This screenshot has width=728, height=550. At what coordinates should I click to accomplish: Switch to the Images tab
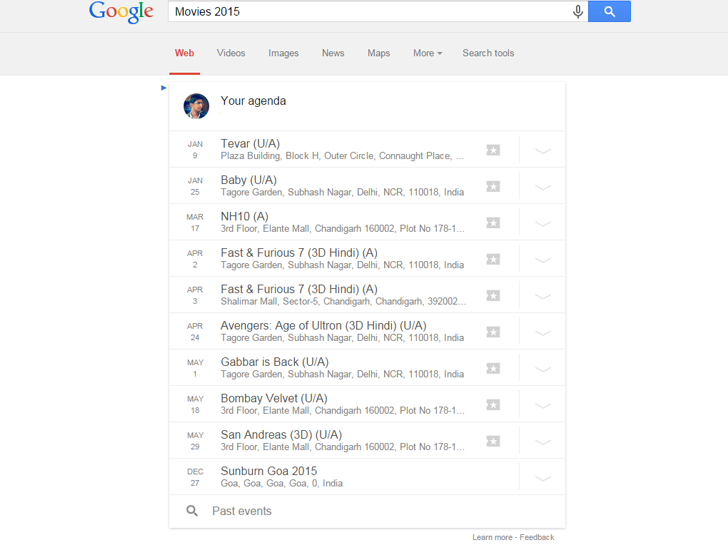[283, 53]
